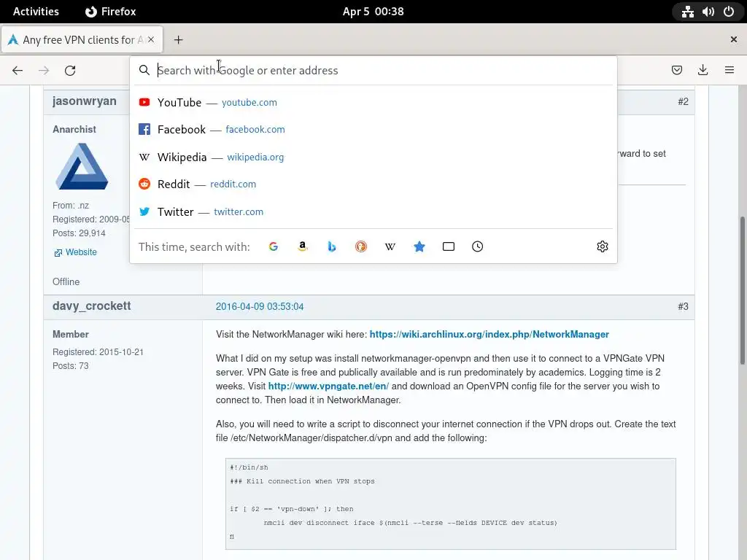747x560 pixels.
Task: Click the 'Posts: 29,914' text
Action: 79,233
